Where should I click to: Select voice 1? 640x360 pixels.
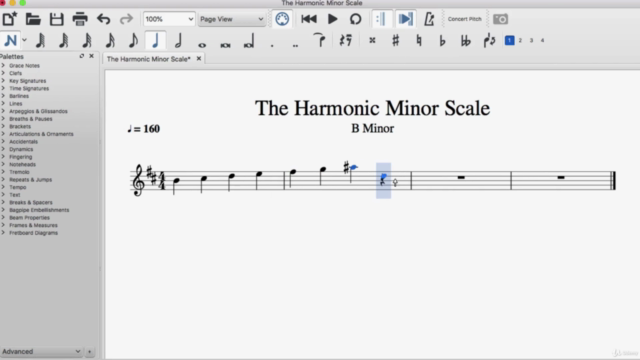pos(509,40)
